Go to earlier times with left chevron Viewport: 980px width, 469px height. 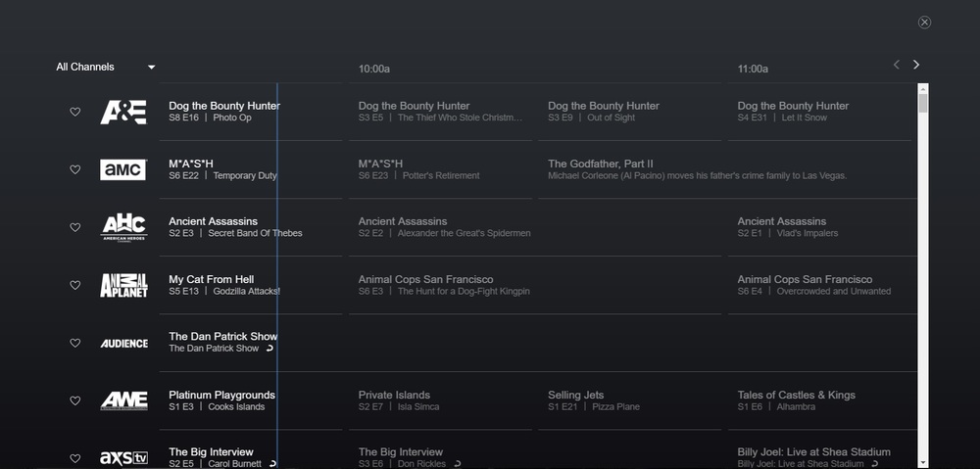pyautogui.click(x=896, y=65)
